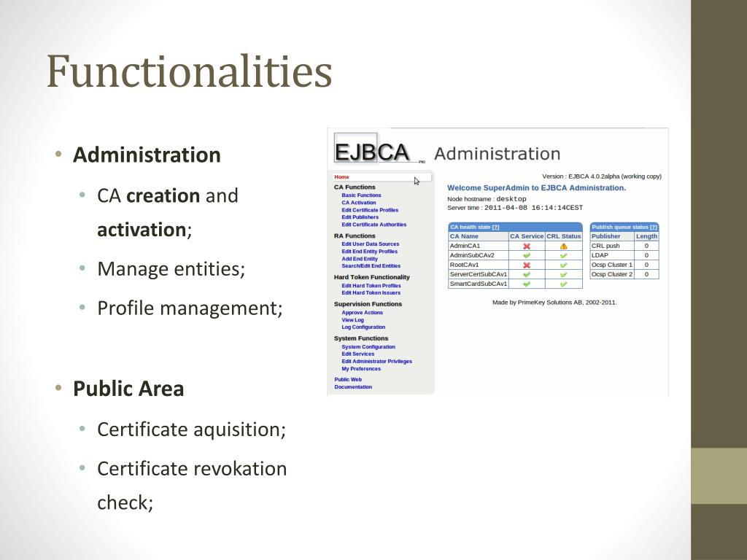The image size is (747, 560).
Task: Open Search/Edit End Entities
Action: click(371, 266)
